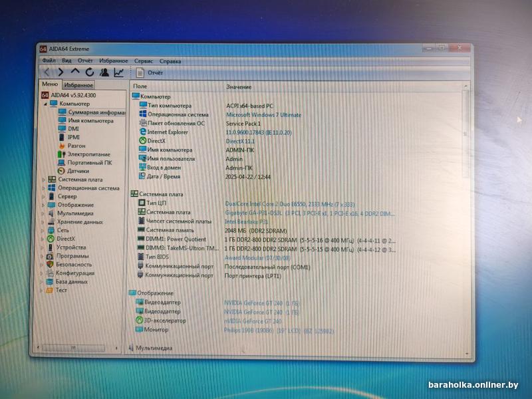Open the Internet Explorer version link
This screenshot has height=399, width=532.
click(259, 132)
